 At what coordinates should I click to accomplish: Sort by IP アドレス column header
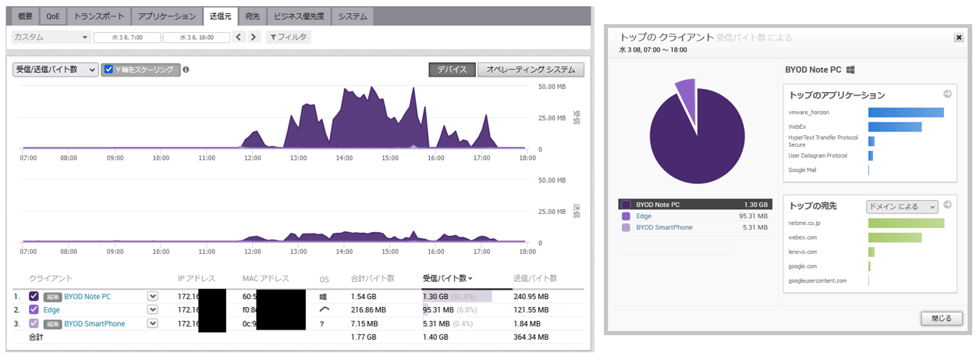(x=196, y=278)
